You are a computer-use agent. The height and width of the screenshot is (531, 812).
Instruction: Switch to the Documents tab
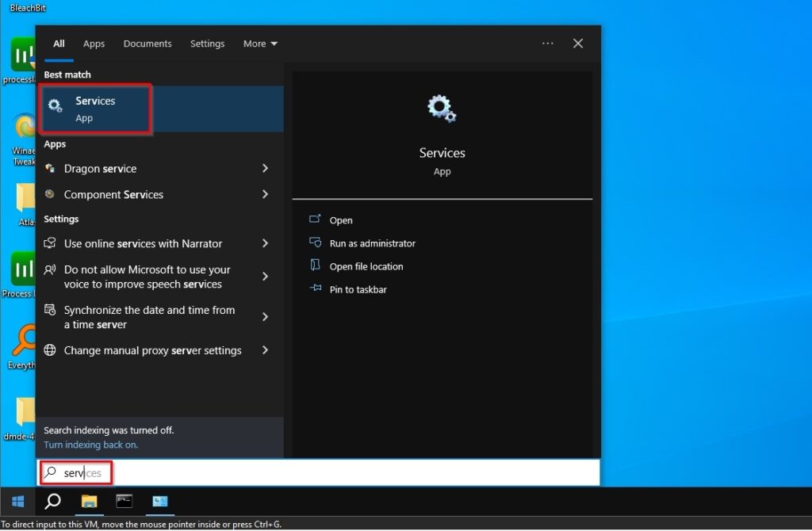pos(147,44)
